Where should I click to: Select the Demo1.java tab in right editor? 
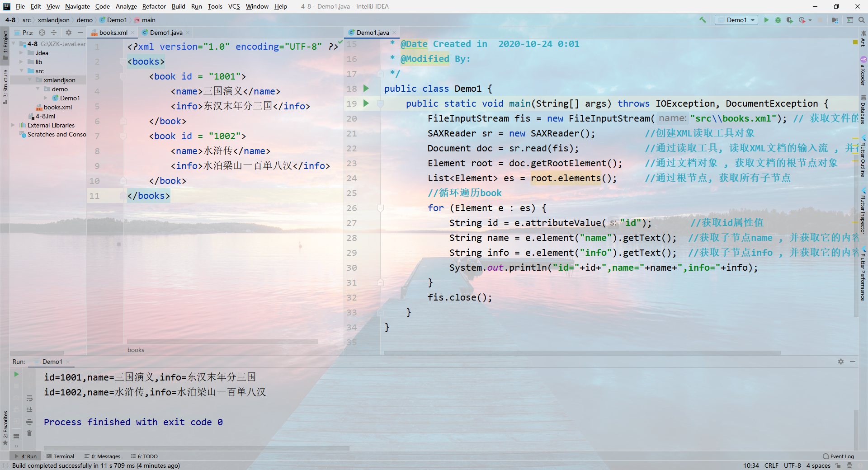pos(373,33)
